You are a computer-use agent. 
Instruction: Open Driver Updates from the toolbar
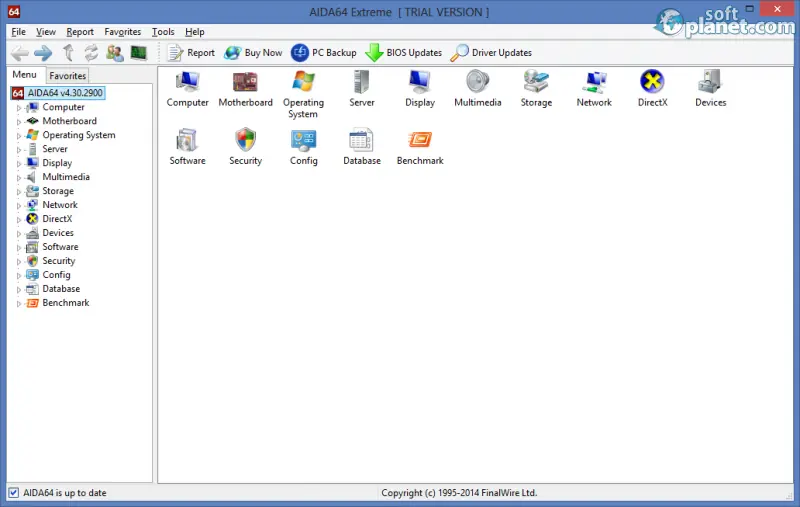491,53
